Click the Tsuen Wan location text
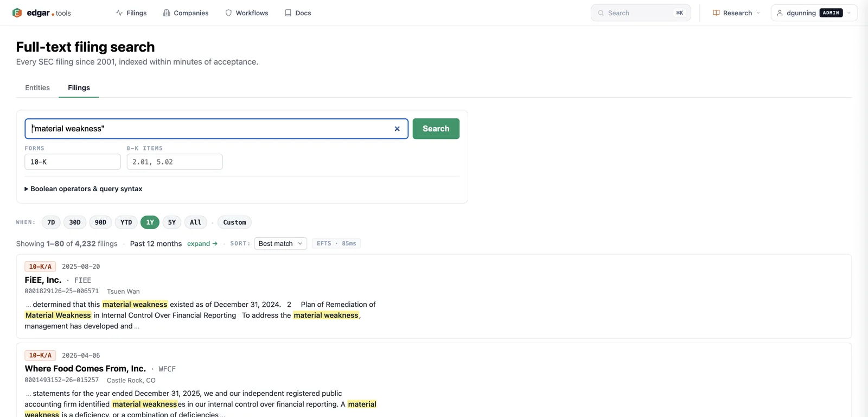Viewport: 868px width, 417px height. [x=123, y=292]
